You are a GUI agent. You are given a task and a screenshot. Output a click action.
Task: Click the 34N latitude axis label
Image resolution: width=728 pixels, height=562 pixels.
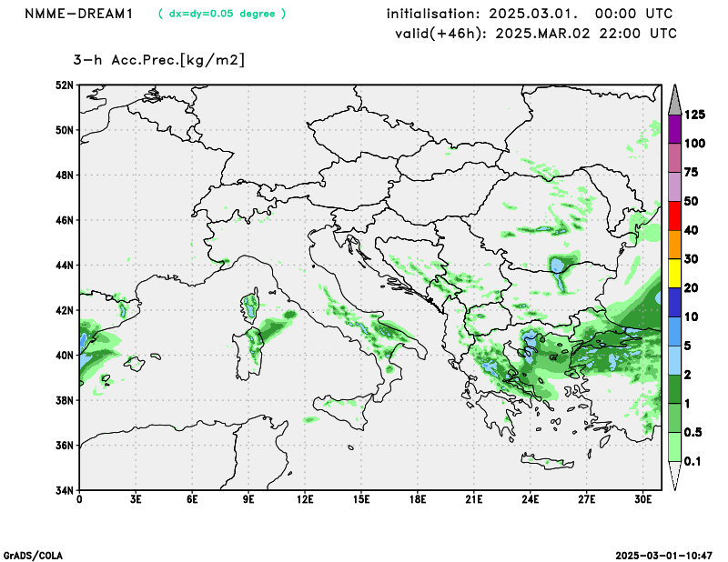click(65, 490)
